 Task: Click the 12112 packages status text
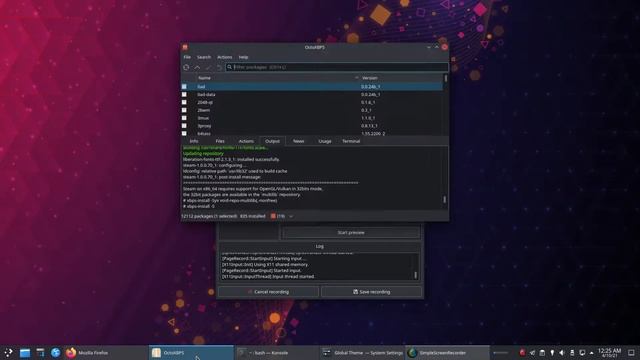[209, 216]
